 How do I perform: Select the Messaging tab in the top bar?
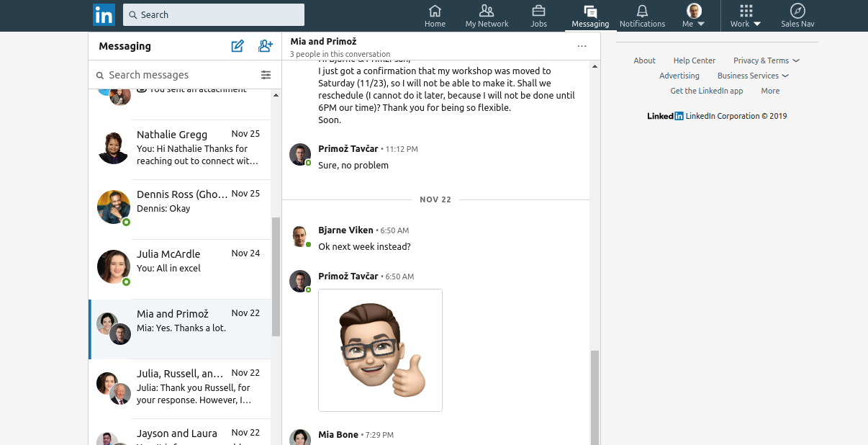click(590, 16)
